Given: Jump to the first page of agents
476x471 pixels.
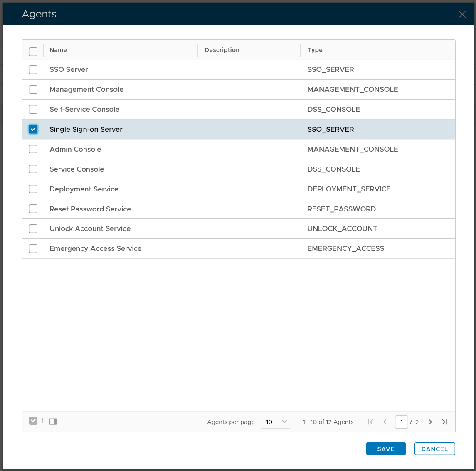Looking at the screenshot, I should pyautogui.click(x=370, y=422).
